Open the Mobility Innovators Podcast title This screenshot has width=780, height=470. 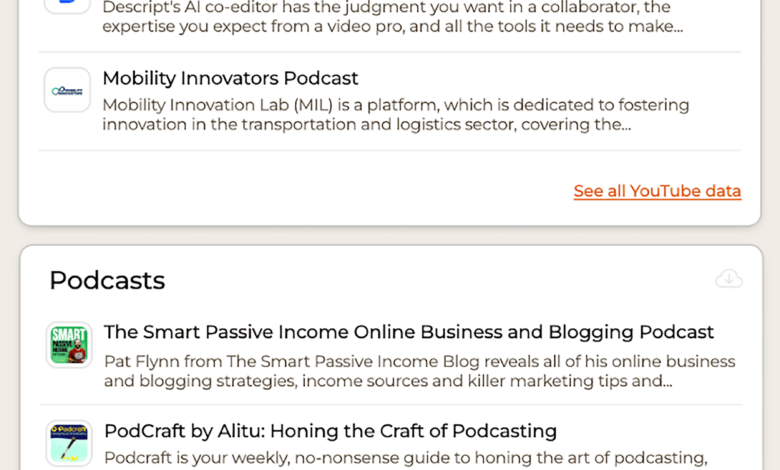[230, 78]
